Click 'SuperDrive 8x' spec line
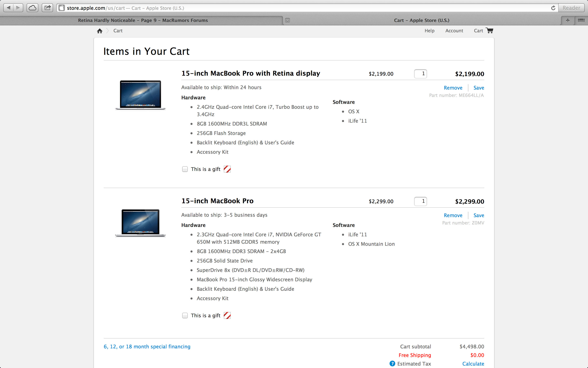Image resolution: width=588 pixels, height=368 pixels. pyautogui.click(x=251, y=270)
